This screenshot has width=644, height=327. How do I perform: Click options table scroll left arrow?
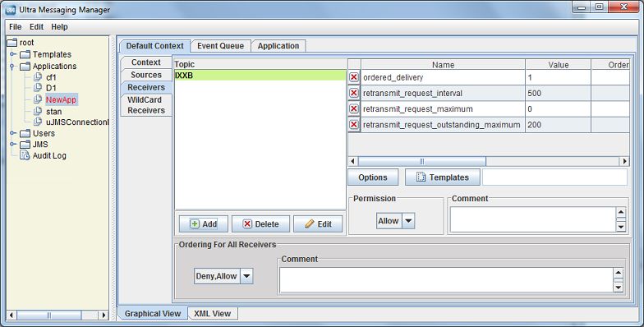click(x=353, y=161)
